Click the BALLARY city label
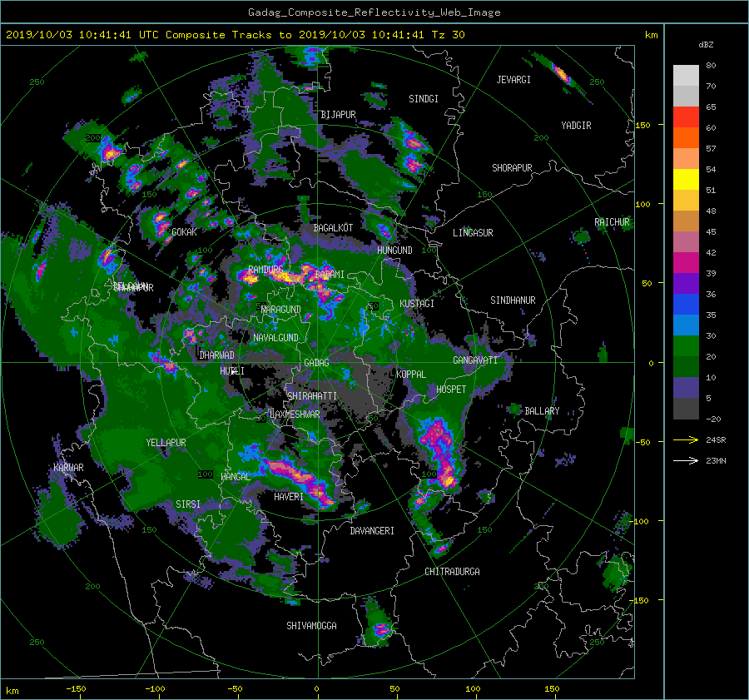 542,411
